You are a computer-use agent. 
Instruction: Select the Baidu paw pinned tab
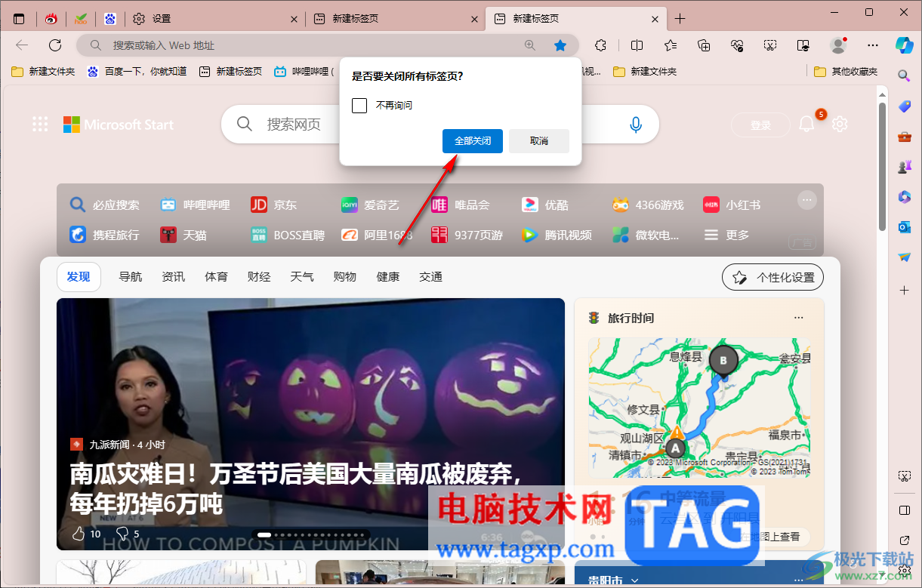click(110, 19)
